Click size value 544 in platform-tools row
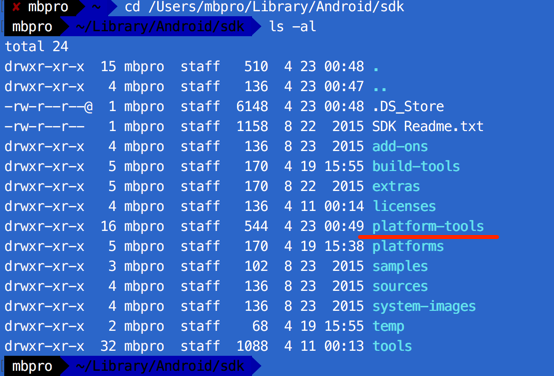The height and width of the screenshot is (376, 554). 256,227
